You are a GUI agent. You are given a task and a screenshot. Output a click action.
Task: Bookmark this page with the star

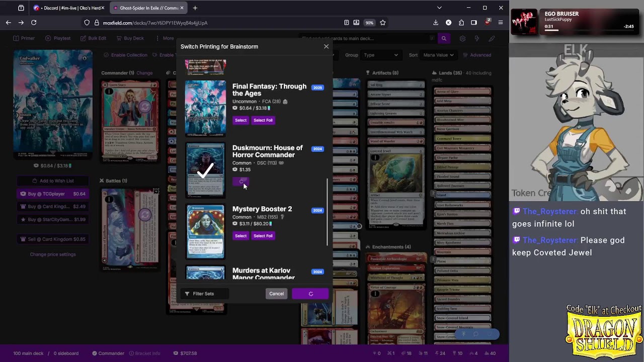pos(383,23)
